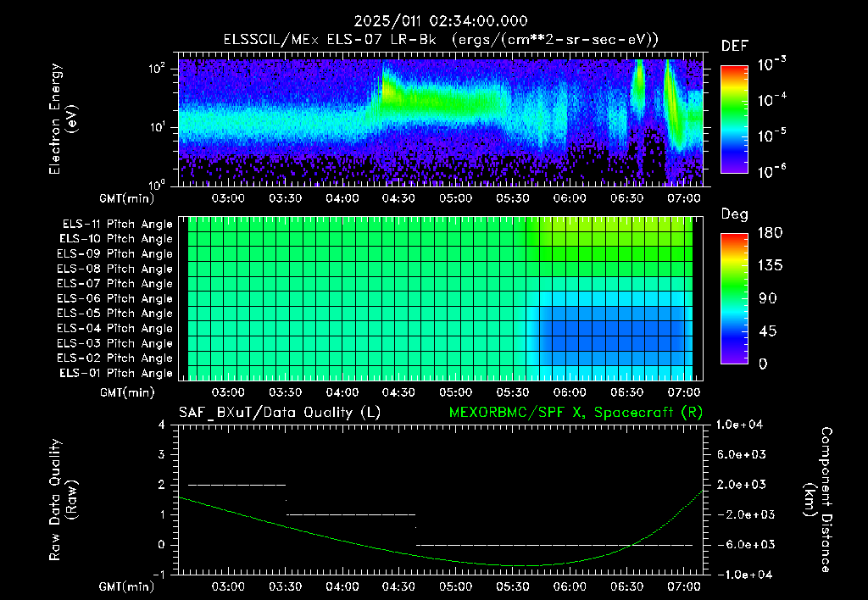Click the plot title timestamp 2025/011 02:34:00.000

[x=441, y=21]
